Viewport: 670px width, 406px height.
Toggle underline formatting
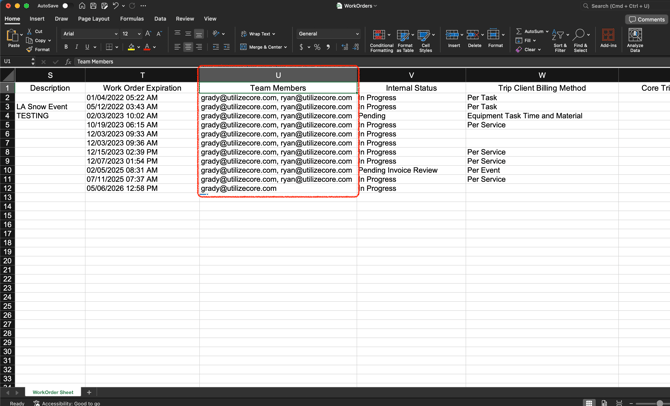pyautogui.click(x=87, y=47)
